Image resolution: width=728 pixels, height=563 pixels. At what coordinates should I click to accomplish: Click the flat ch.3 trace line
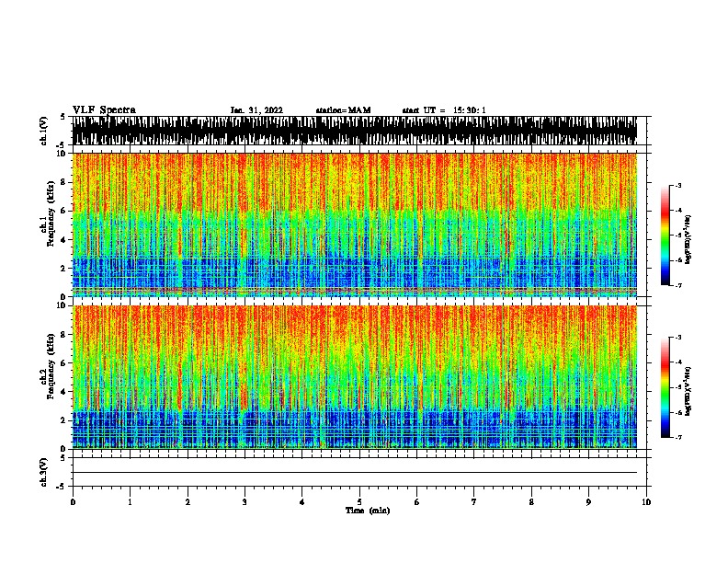pos(355,473)
